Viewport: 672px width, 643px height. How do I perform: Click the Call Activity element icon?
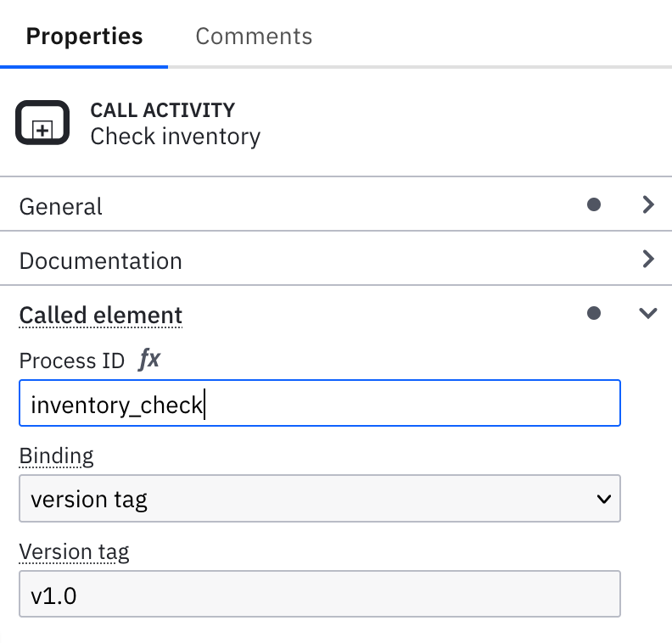point(42,124)
